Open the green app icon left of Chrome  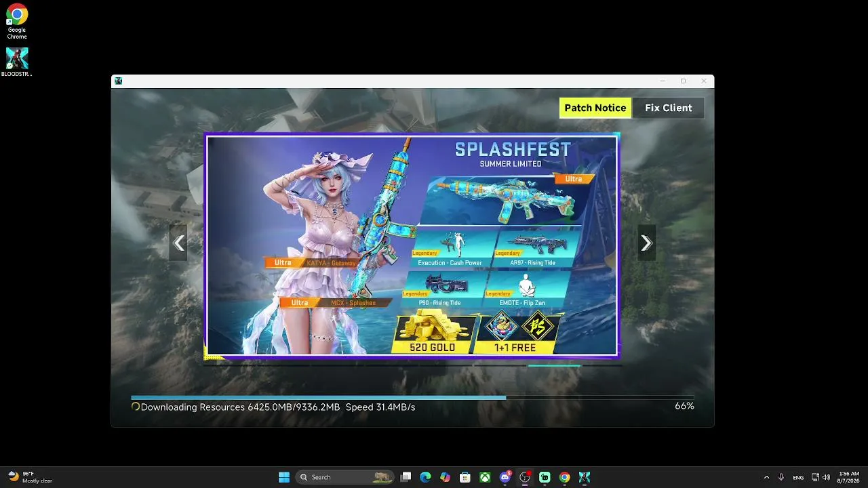[545, 477]
